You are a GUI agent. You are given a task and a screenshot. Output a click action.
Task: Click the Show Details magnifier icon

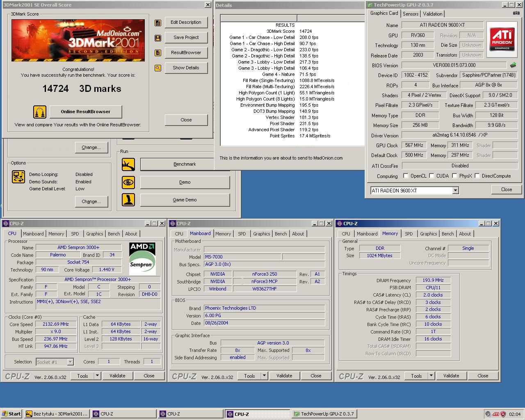157,68
